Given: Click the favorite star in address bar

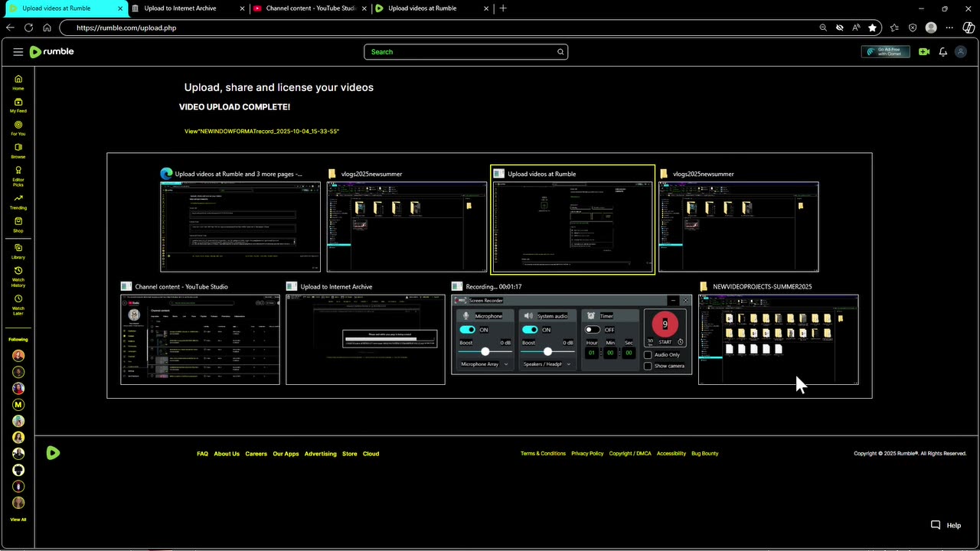Looking at the screenshot, I should 872,28.
